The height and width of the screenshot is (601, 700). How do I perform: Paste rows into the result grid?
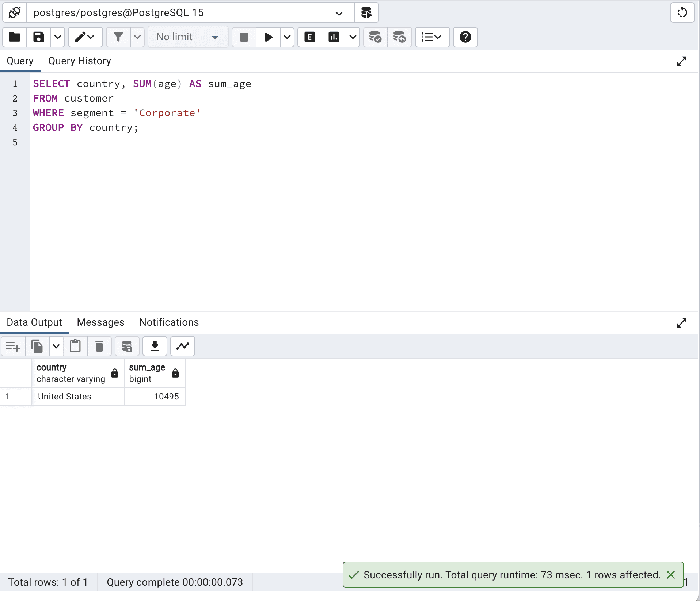click(x=75, y=346)
